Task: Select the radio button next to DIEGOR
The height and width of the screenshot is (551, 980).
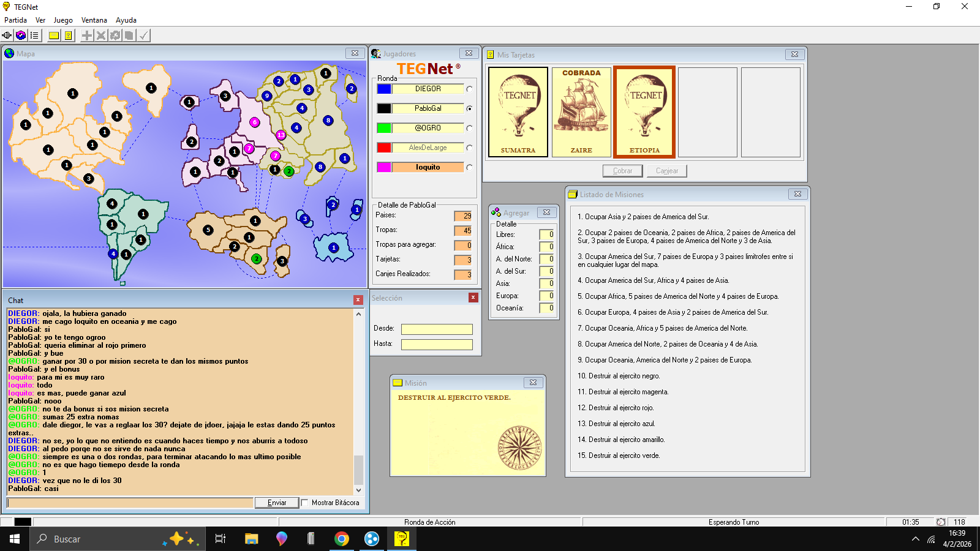Action: [x=469, y=89]
